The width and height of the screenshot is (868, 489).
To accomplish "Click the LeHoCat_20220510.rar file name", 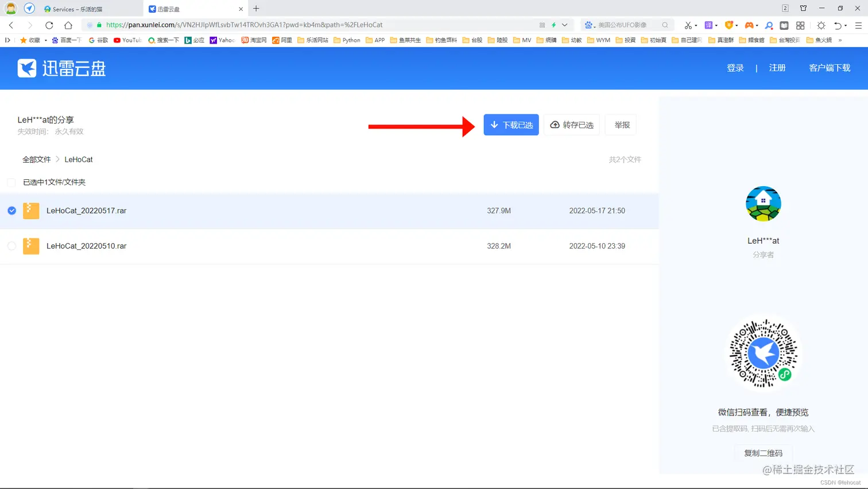I will (87, 246).
